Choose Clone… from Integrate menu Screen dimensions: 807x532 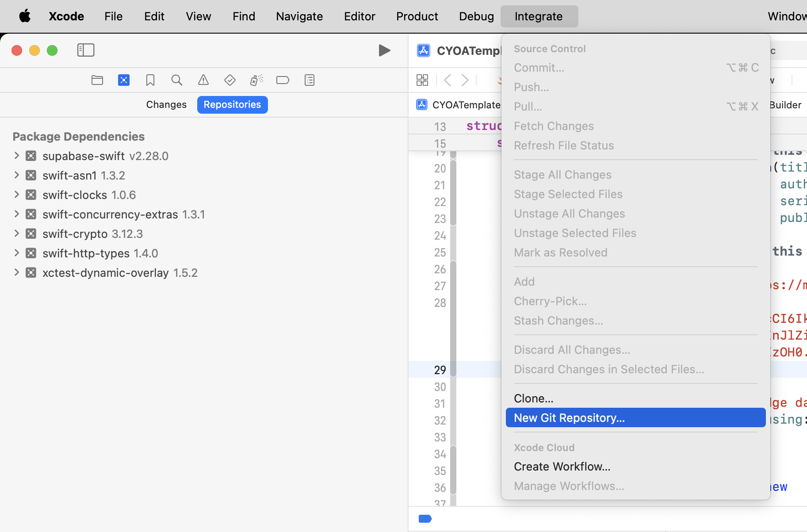point(533,398)
